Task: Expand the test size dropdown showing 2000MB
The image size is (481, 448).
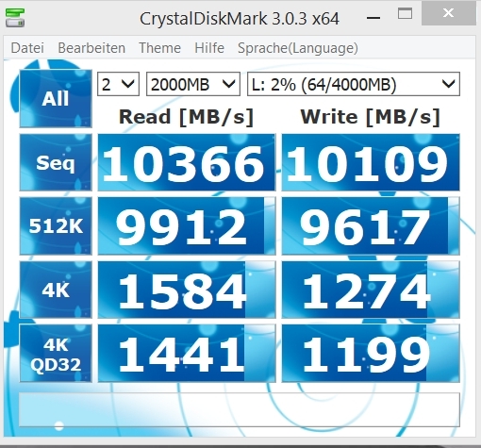Action: [x=193, y=84]
